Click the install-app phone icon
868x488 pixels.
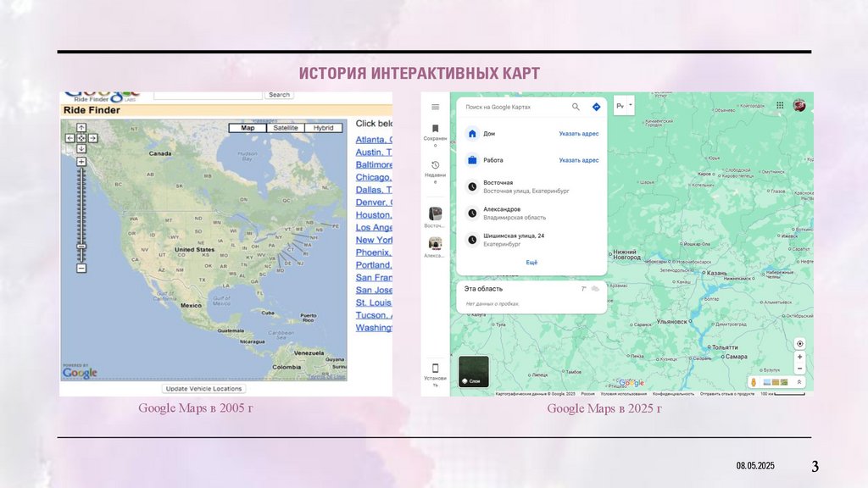point(435,368)
